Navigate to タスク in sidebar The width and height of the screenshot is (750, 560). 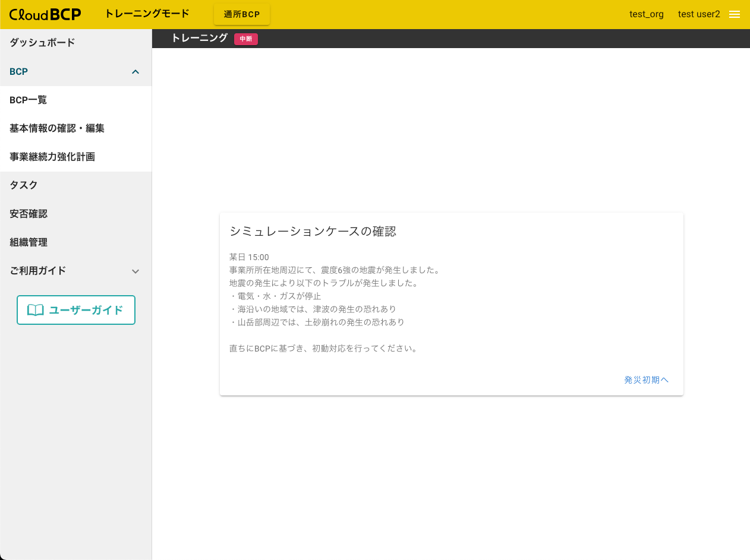click(x=24, y=185)
